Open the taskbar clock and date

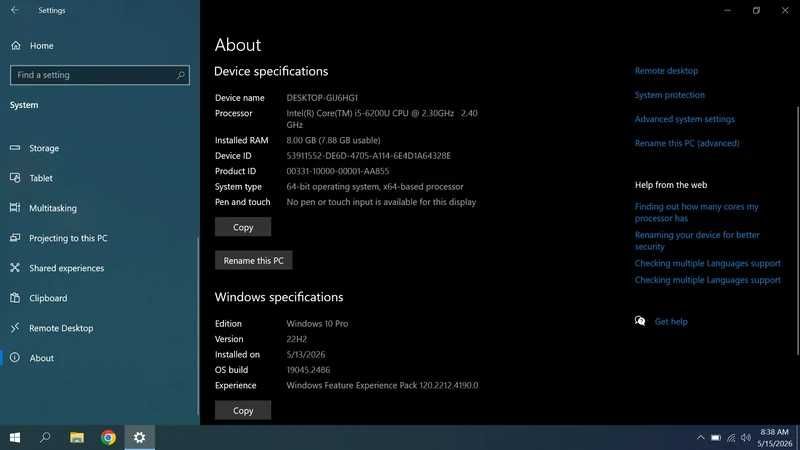[774, 438]
